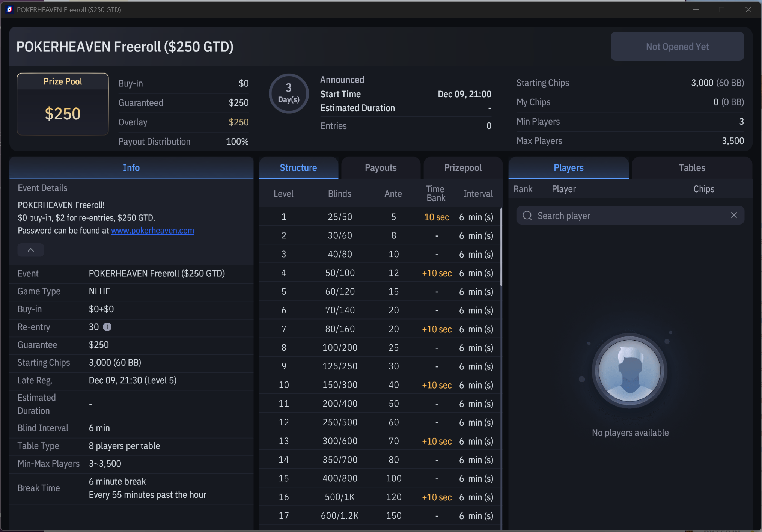Select the Structure tab
This screenshot has height=532, width=762.
coord(298,168)
